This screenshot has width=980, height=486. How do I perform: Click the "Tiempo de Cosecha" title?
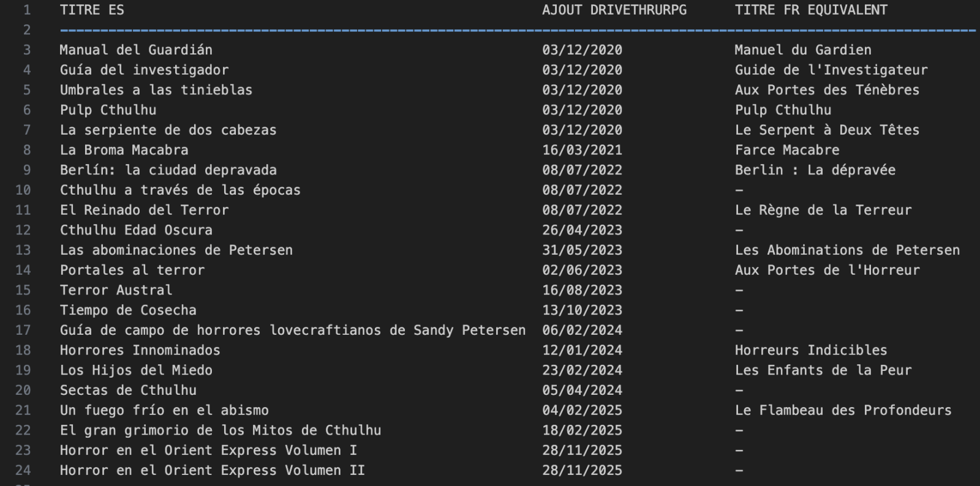[x=128, y=310]
